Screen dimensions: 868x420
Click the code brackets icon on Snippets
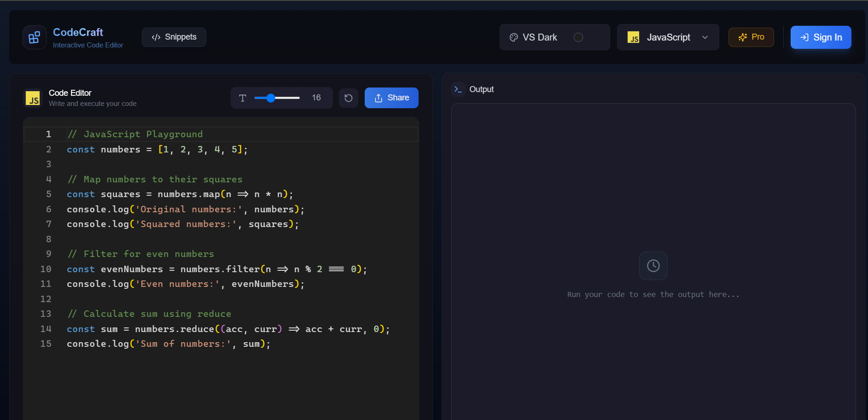click(156, 37)
